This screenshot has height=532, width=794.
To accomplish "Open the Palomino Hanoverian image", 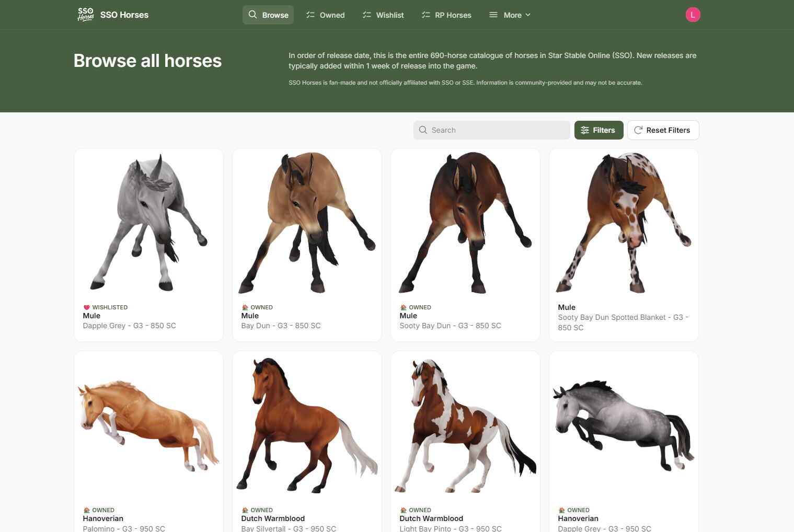I will point(149,425).
